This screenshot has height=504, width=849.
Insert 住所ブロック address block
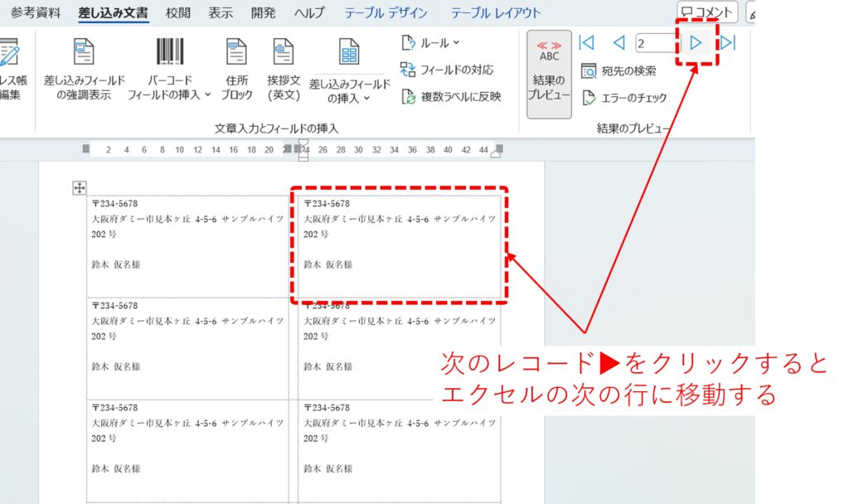coord(236,70)
